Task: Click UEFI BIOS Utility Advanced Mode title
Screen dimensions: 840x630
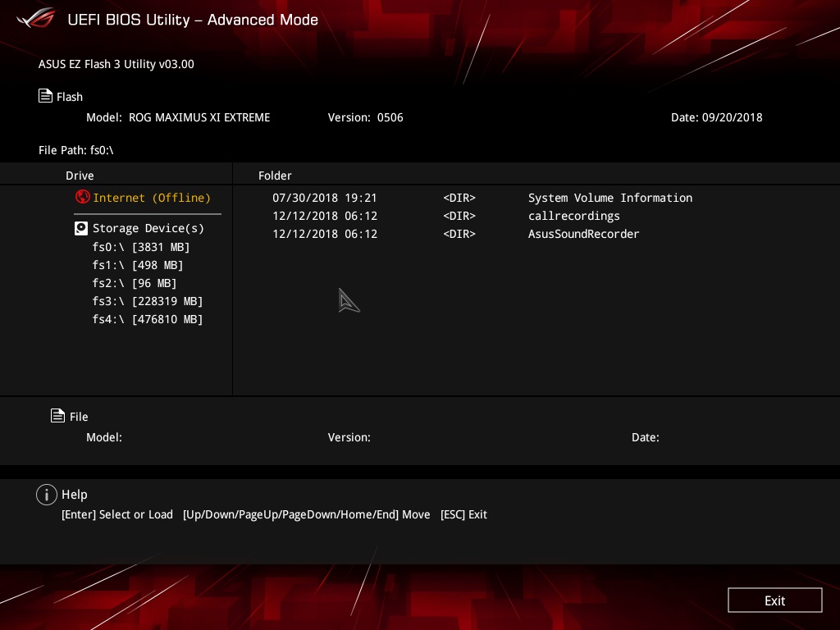Action: [193, 20]
